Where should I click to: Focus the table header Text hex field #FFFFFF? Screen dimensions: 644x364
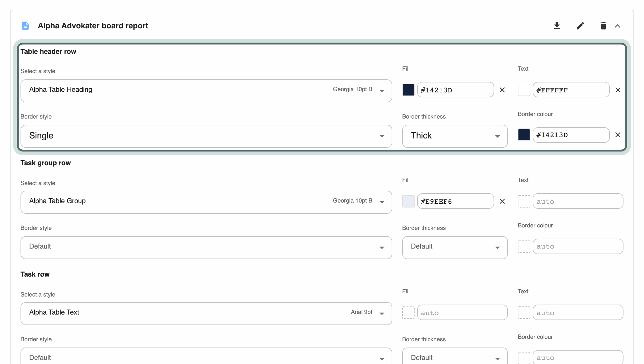571,90
